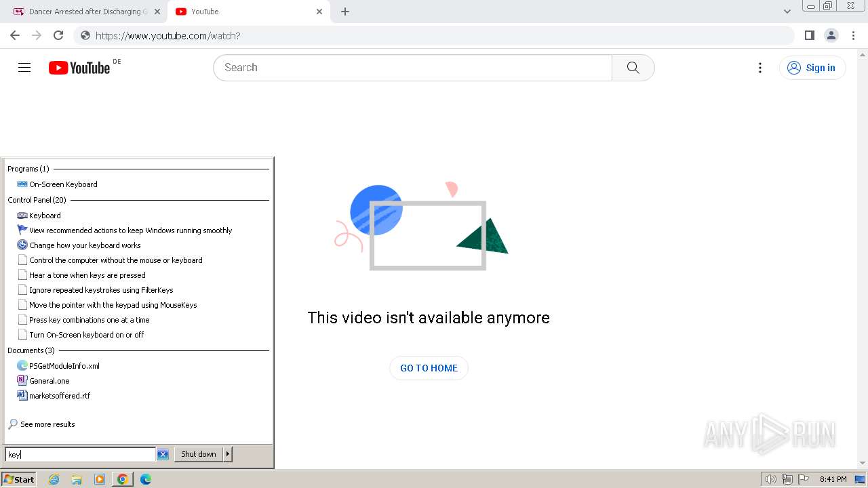This screenshot has height=488, width=868.
Task: View site information icon in address bar
Action: click(x=85, y=35)
